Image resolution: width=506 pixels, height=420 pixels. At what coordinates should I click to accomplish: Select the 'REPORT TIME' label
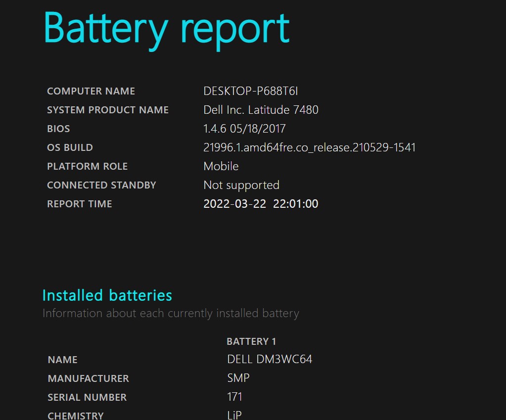[x=80, y=204]
